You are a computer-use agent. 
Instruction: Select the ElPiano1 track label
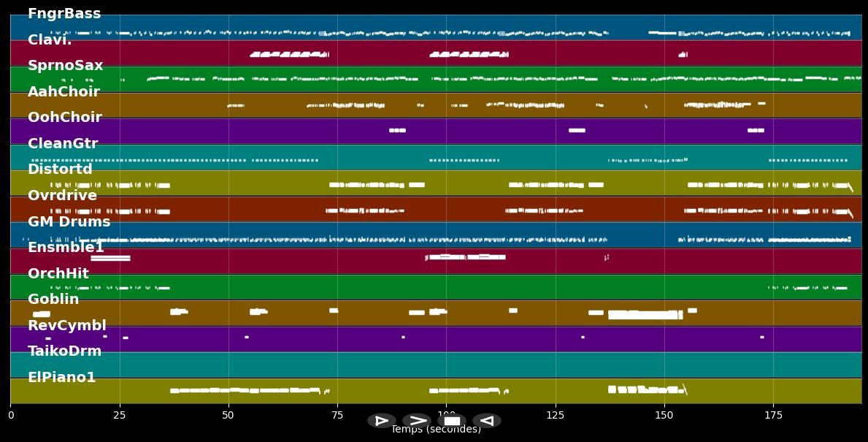click(62, 378)
